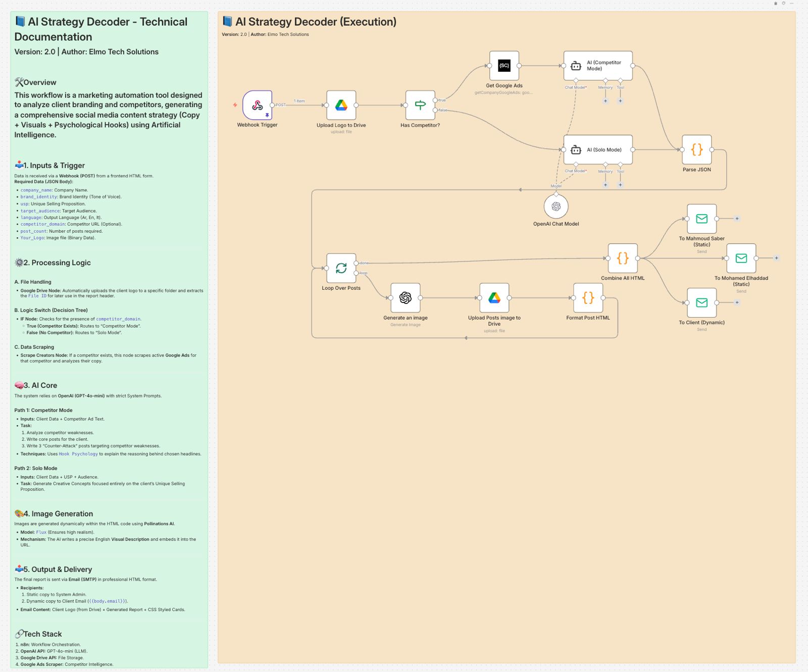The height and width of the screenshot is (672, 808).
Task: Click the Chat Model connector of AI (Solo Mode)
Action: tap(576, 164)
